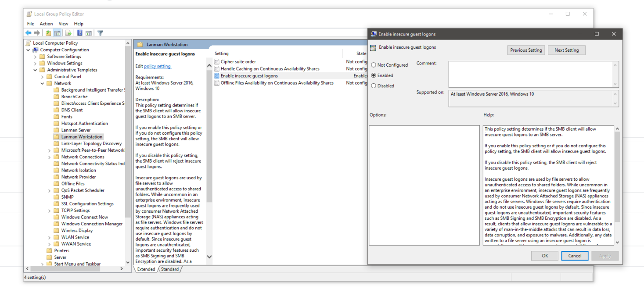Viewport: 644px width, 296px height.
Task: Select the Not Configured radio button
Action: pyautogui.click(x=374, y=65)
